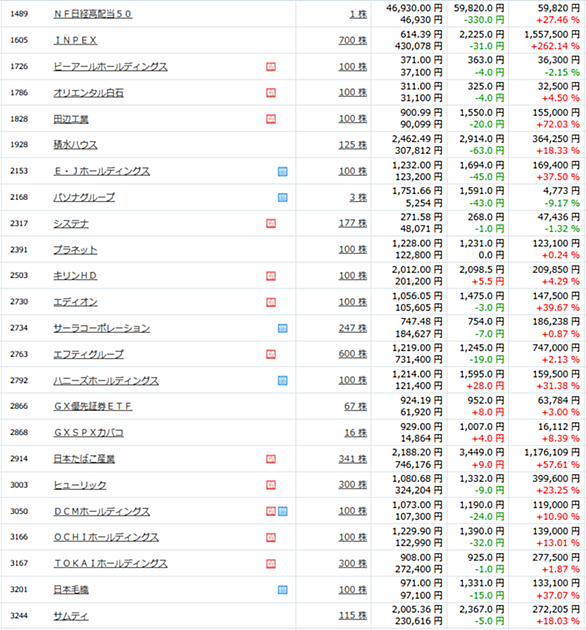The height and width of the screenshot is (630, 586).
Task: Open the 積水ハウス stock link
Action: (x=76, y=145)
